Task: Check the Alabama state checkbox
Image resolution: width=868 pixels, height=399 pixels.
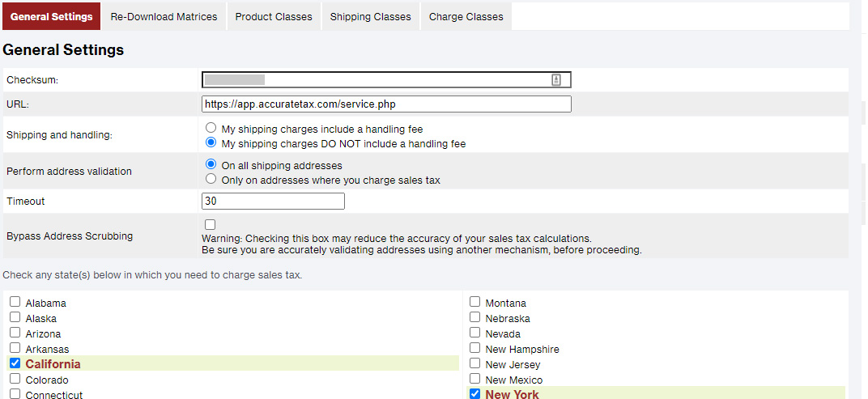Action: (15, 302)
